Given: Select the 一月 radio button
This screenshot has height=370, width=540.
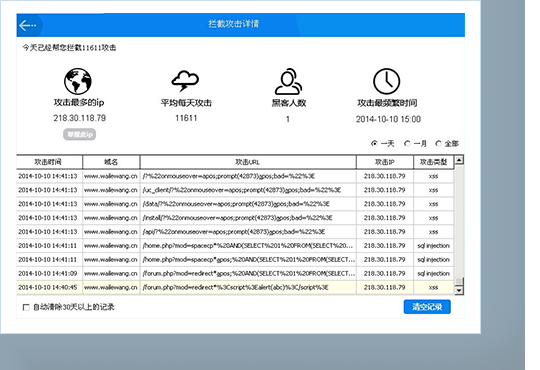Looking at the screenshot, I should tap(407, 143).
